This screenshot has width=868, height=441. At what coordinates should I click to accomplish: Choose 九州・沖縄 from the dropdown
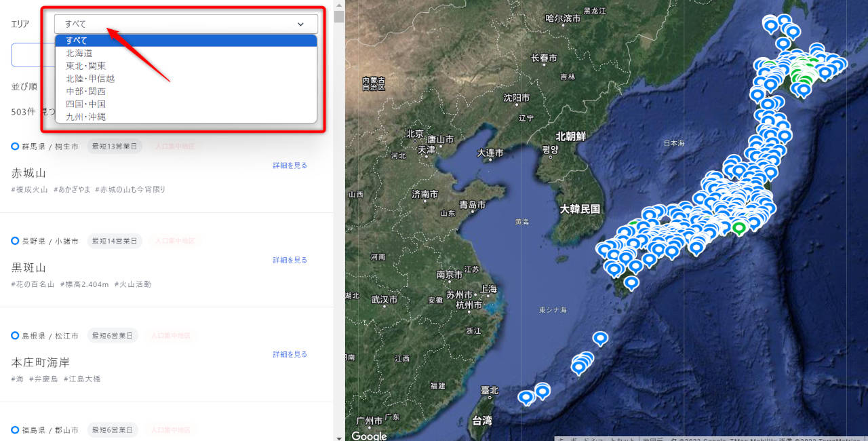pyautogui.click(x=86, y=117)
